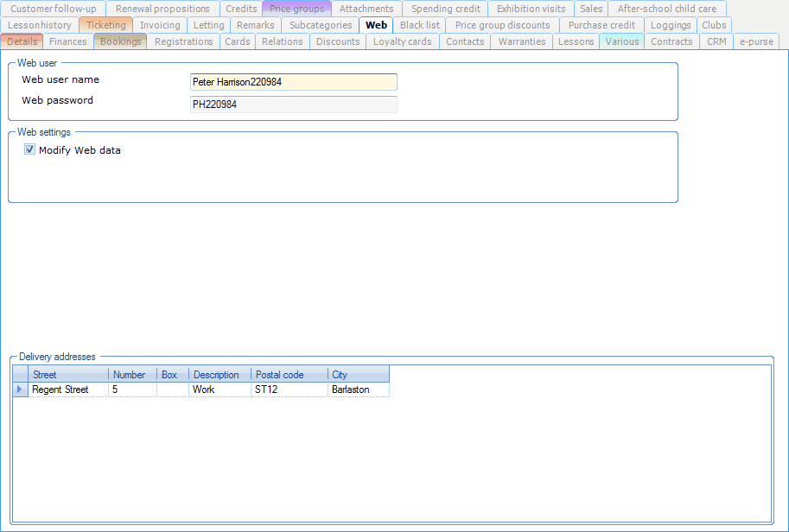Select the Barlaston city cell
Screen dimensions: 789x532
[358, 390]
